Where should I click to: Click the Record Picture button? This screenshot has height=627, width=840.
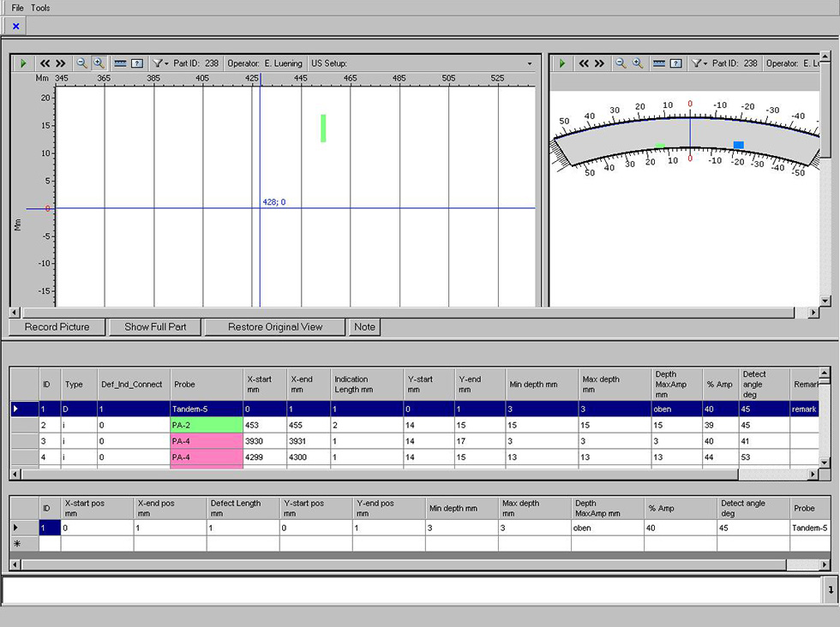click(x=57, y=327)
